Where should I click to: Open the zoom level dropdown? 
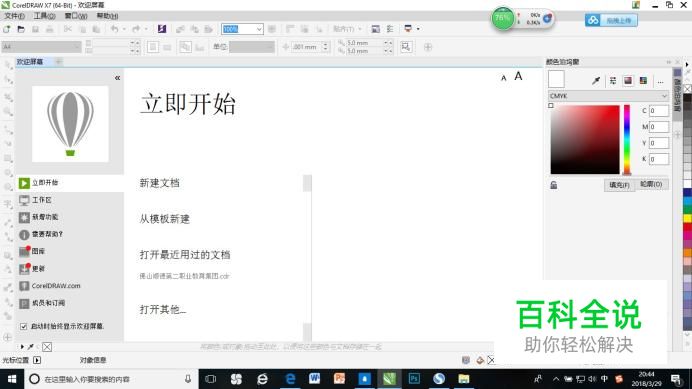(x=259, y=29)
